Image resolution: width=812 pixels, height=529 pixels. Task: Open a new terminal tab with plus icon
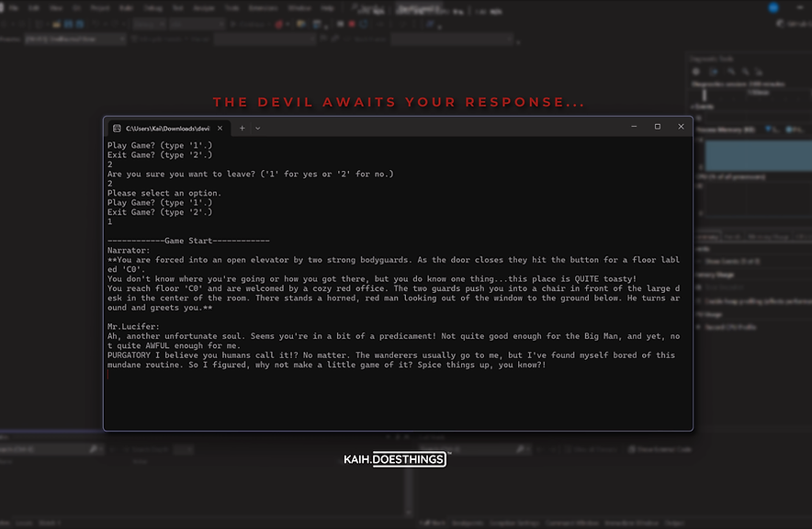click(242, 127)
